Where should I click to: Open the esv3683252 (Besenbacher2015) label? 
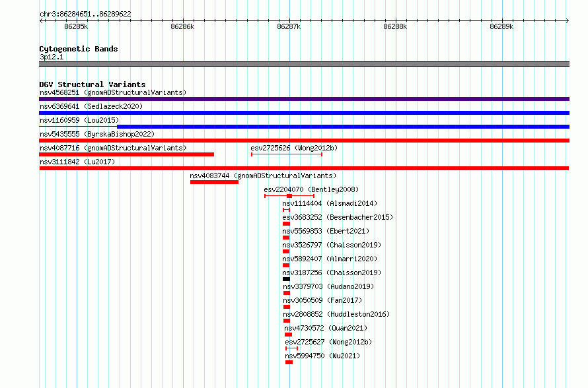click(338, 217)
